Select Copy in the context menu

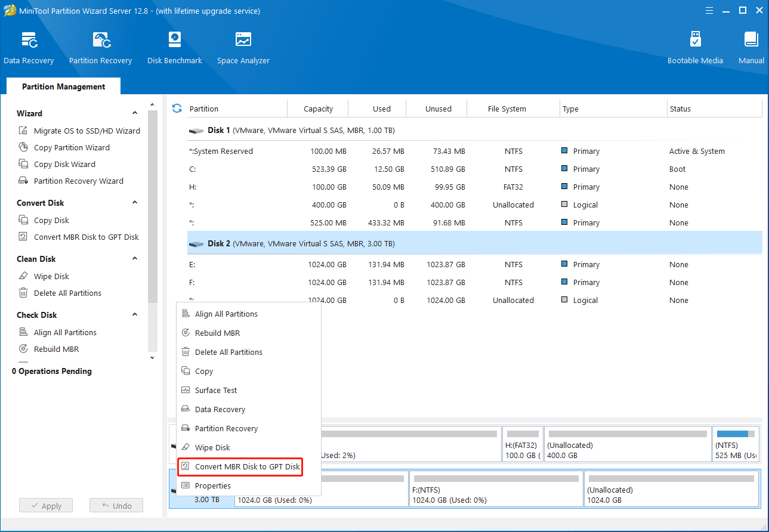coord(249,371)
